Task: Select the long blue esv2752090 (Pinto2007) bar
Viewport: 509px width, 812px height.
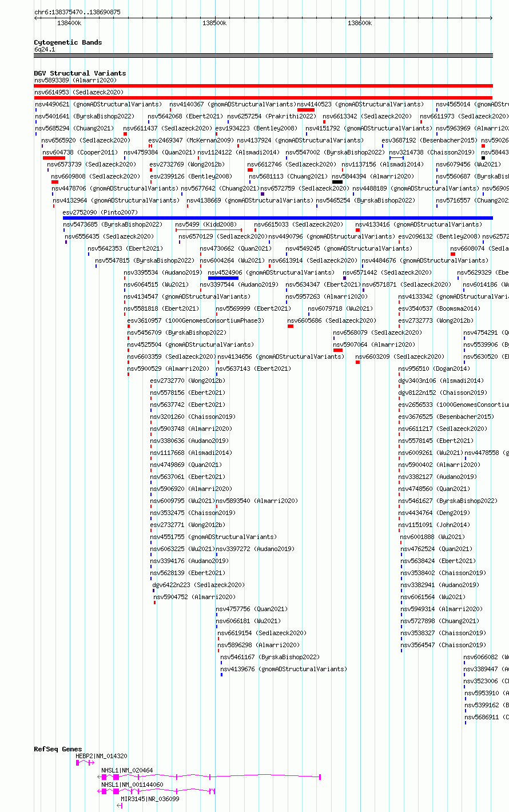Action: point(277,218)
